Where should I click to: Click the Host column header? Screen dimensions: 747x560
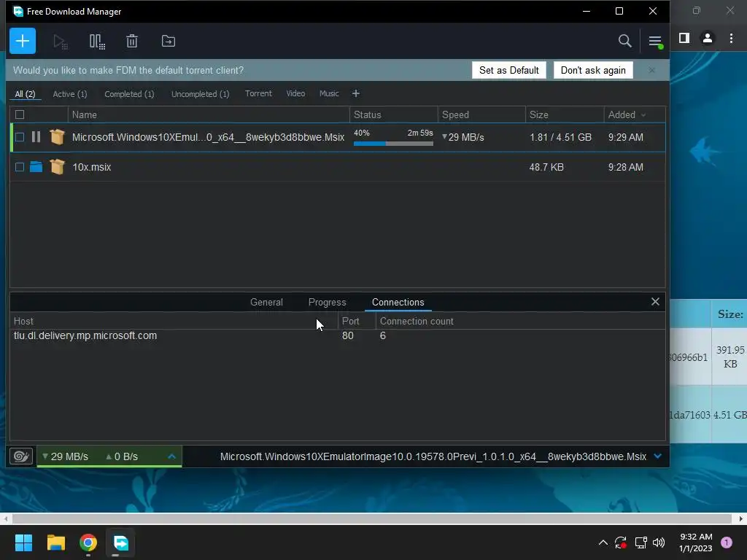tap(174, 321)
